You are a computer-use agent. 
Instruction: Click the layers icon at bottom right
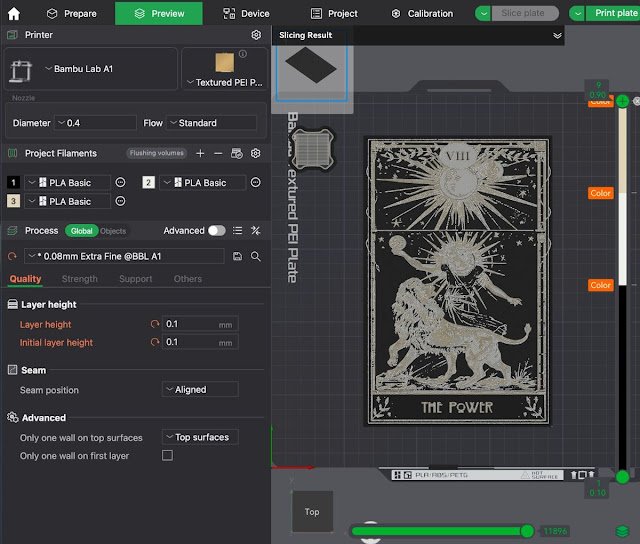tap(622, 531)
